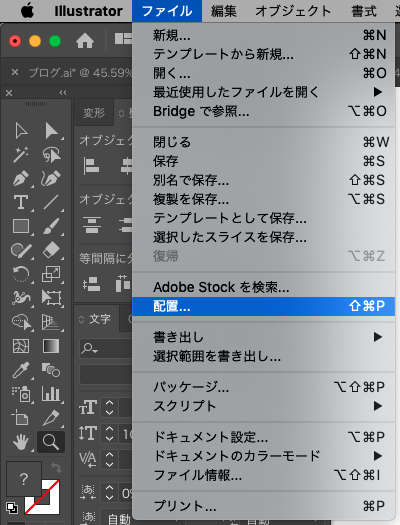Select the Blend tool
This screenshot has height=525, width=400.
51,370
